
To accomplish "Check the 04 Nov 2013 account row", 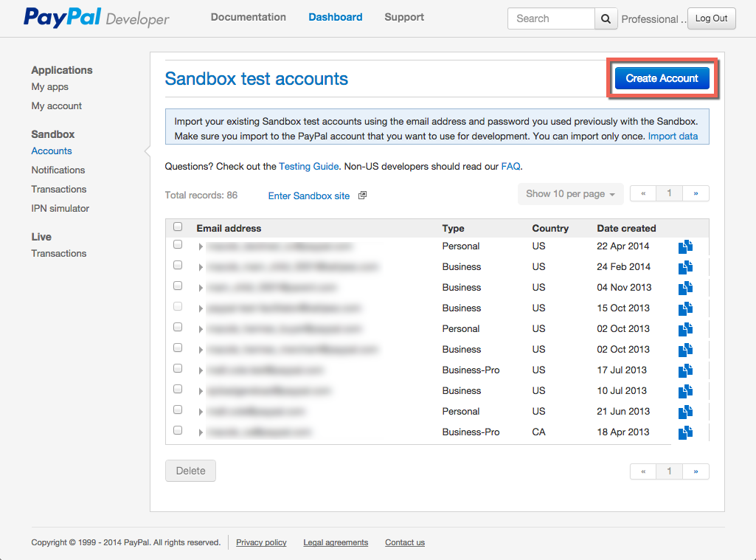I will (x=178, y=286).
